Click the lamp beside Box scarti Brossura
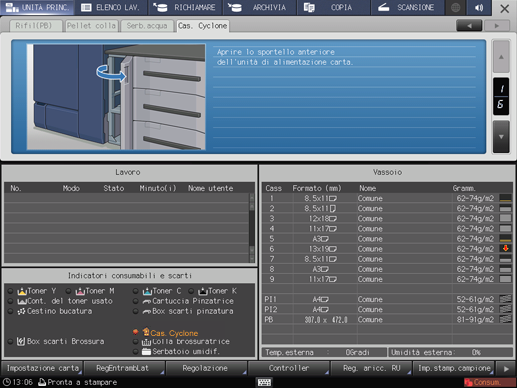517x388 pixels. coord(11,341)
